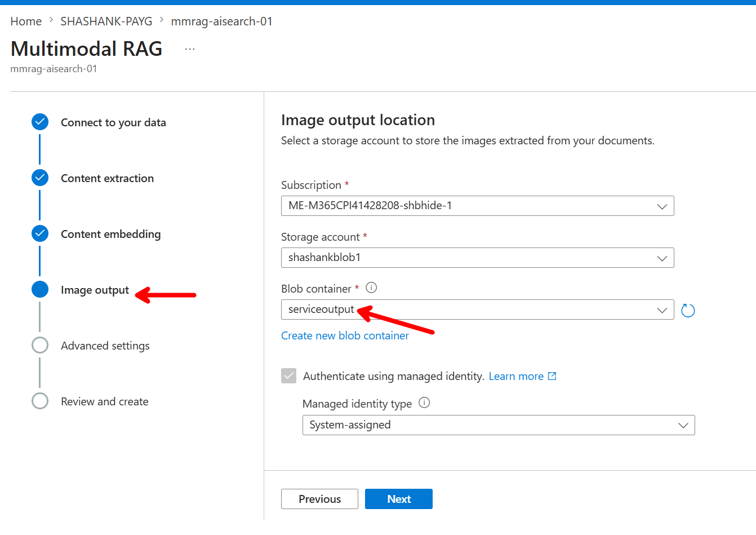
Task: Click the Storage account field label
Action: point(320,237)
